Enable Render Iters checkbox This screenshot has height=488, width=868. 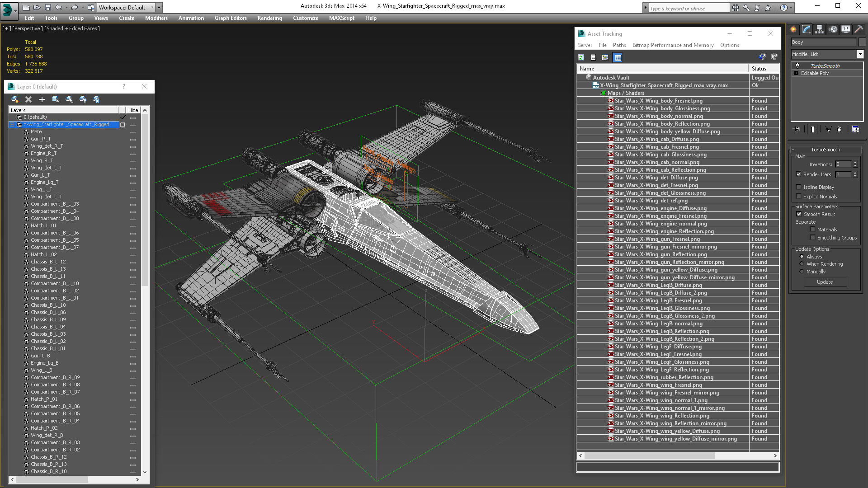(x=798, y=174)
